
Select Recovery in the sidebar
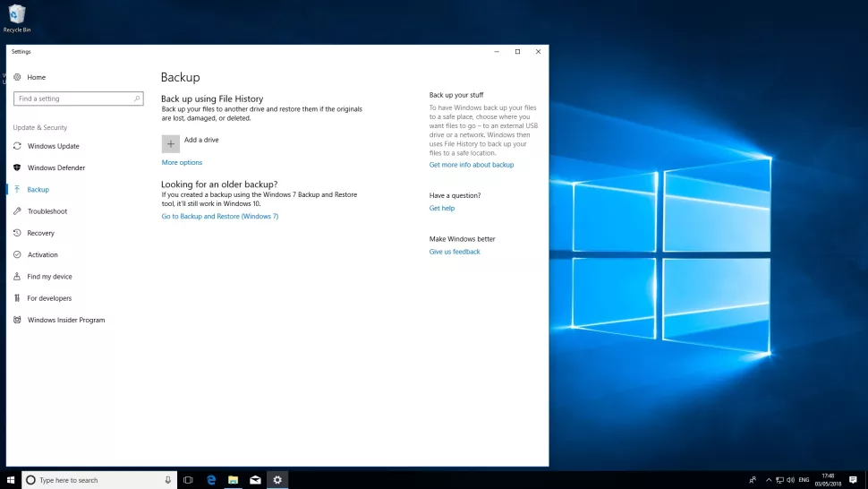(x=40, y=233)
